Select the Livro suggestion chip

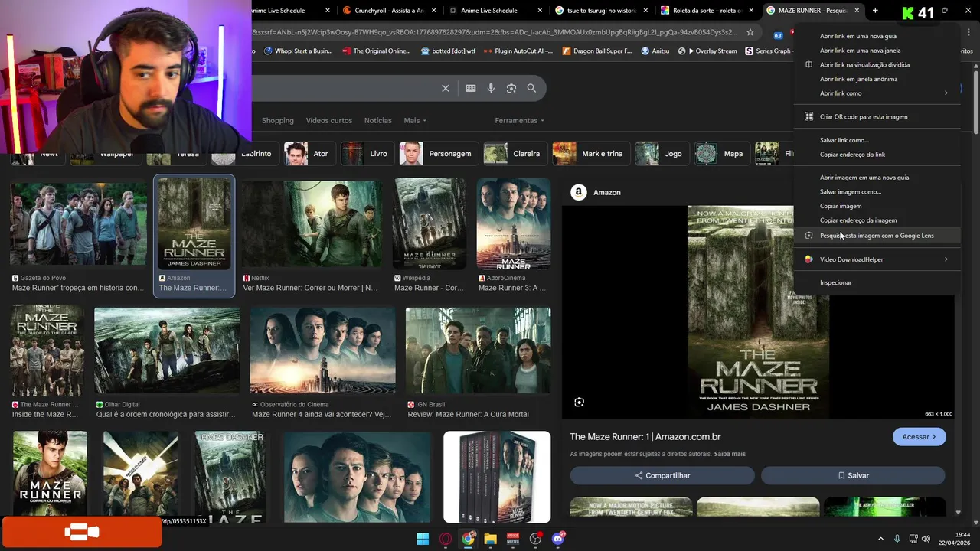(366, 154)
